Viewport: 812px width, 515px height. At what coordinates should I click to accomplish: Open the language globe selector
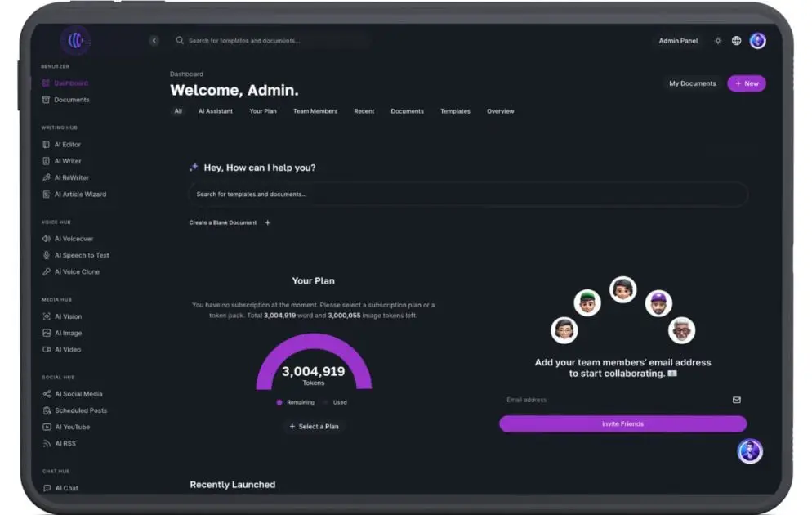736,41
